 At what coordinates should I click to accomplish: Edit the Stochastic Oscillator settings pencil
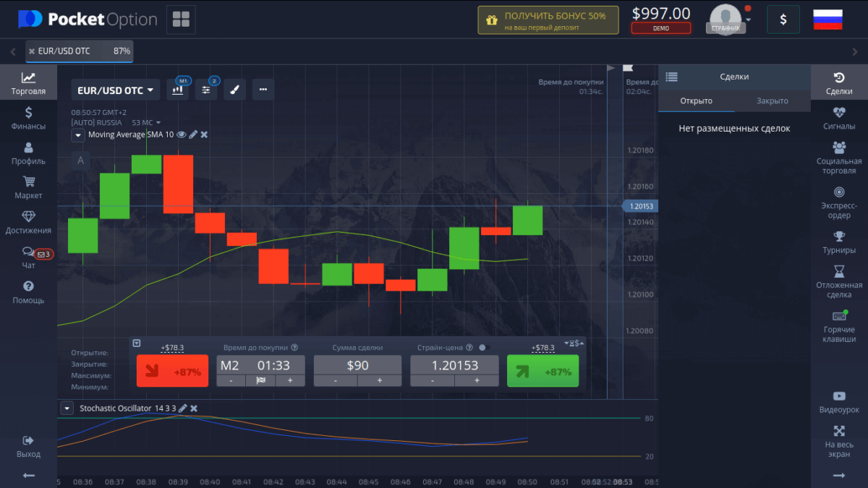[x=183, y=408]
